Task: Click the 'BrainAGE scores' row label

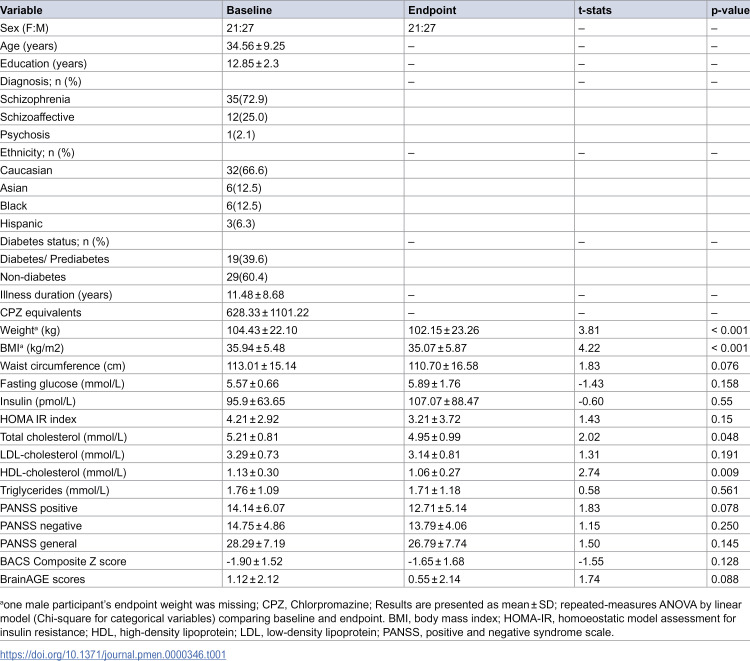Action: (43, 579)
